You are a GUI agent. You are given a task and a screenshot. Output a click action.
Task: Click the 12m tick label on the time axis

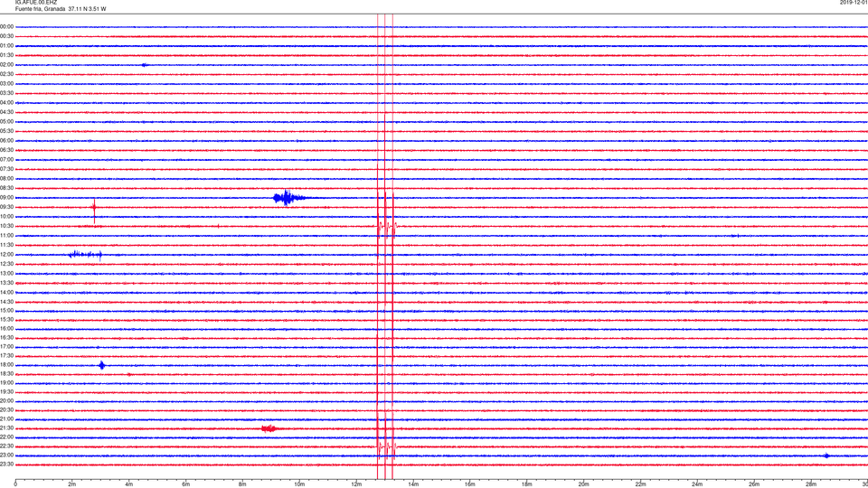pos(356,484)
